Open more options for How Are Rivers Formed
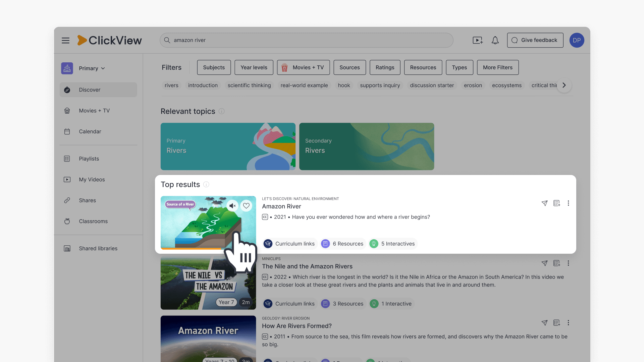This screenshot has height=362, width=644. click(568, 323)
